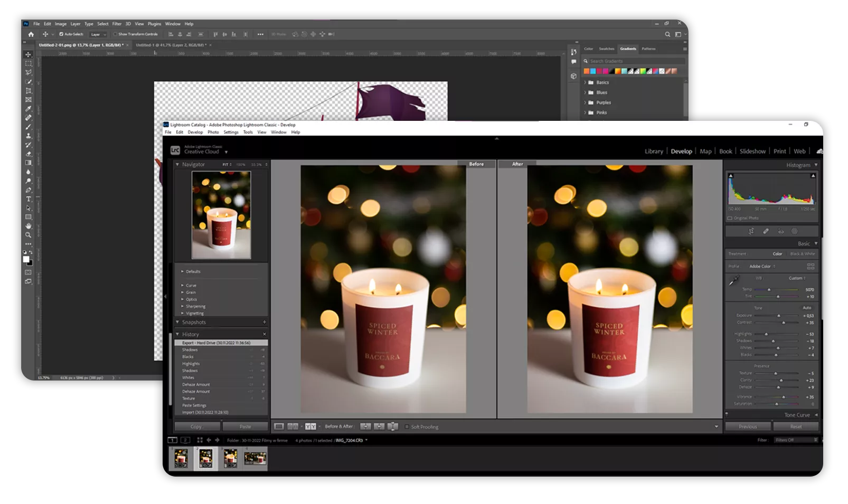
Task: Expand the Basics gradient folder
Action: 585,82
